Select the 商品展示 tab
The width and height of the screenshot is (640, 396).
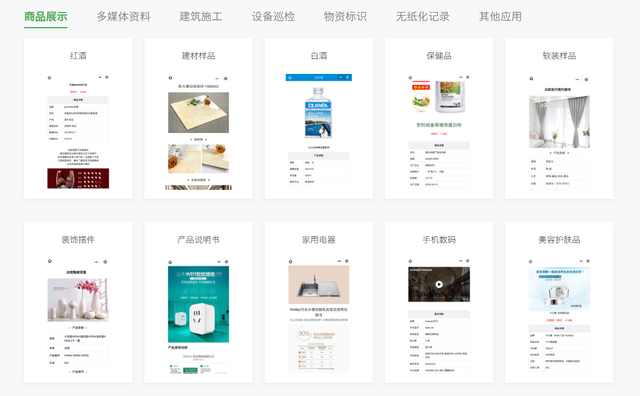[x=46, y=17]
